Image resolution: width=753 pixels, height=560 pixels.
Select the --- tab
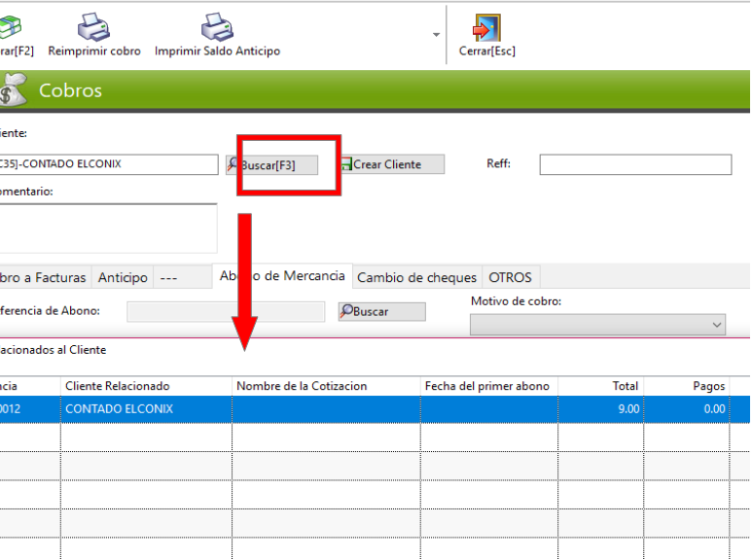click(x=183, y=277)
